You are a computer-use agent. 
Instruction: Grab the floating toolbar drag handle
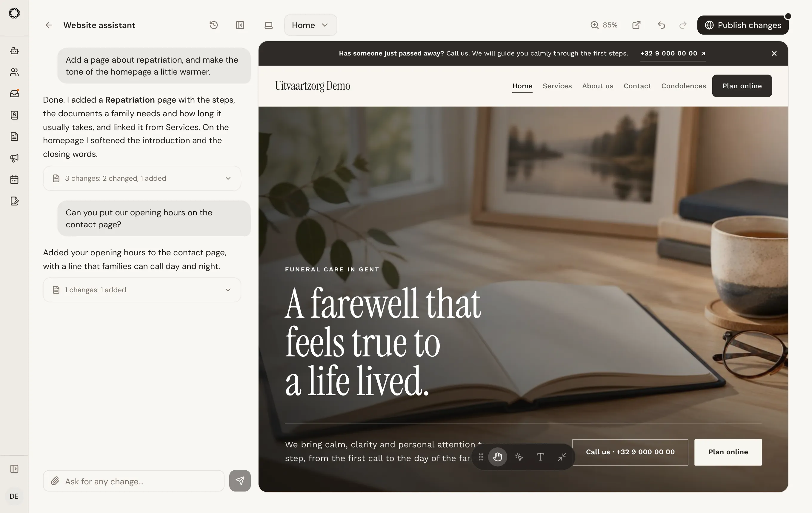(481, 457)
